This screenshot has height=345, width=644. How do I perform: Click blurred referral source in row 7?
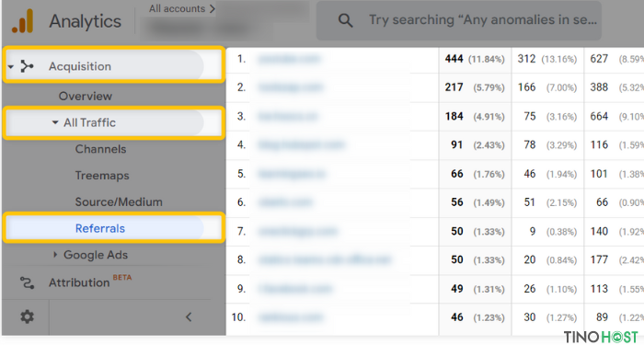pos(297,232)
